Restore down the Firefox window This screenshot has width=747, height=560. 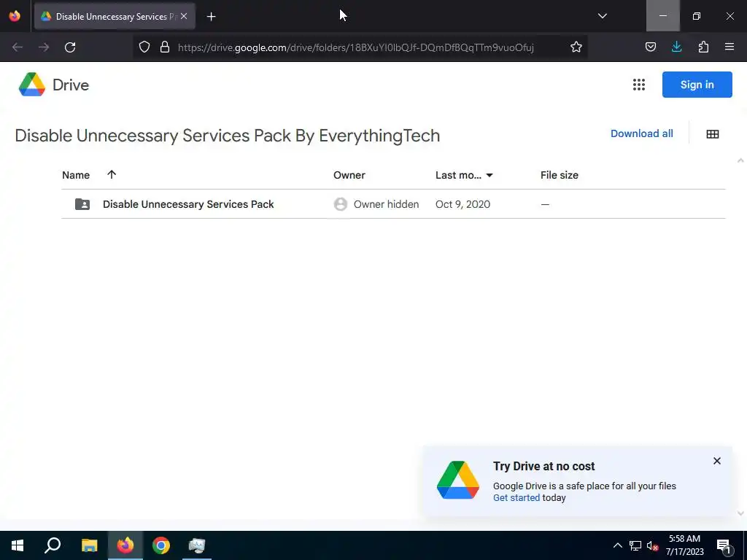click(x=697, y=16)
